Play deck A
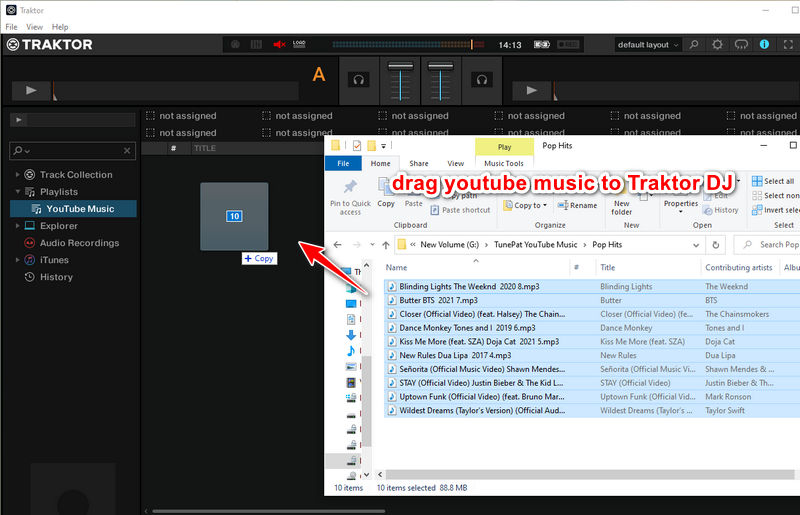Screen dimensions: 800x515 31,90
